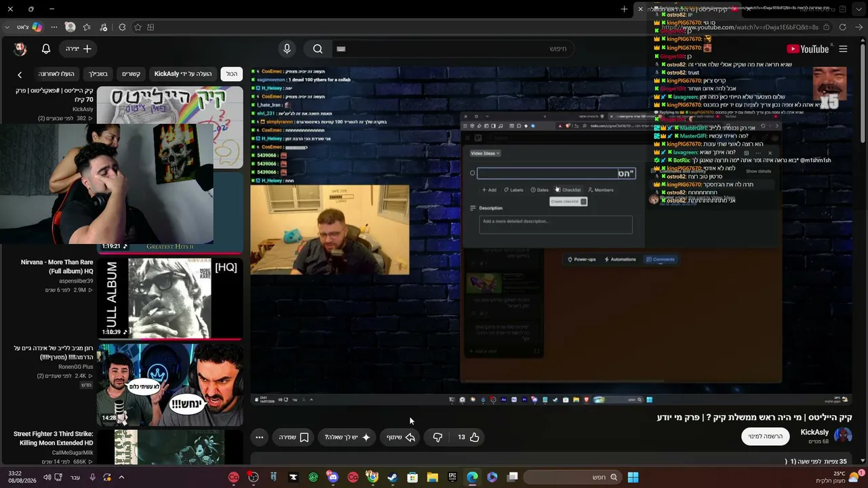
Task: Click the video title 'קיק היילייטס | מי היה ראש ממשלת קיק'
Action: (754, 418)
